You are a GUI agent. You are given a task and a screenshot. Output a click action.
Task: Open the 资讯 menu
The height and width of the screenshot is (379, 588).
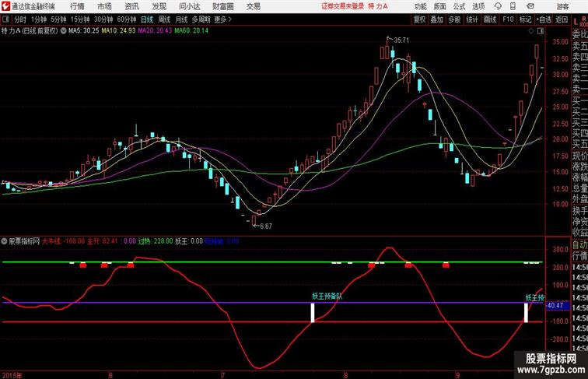[x=131, y=6]
